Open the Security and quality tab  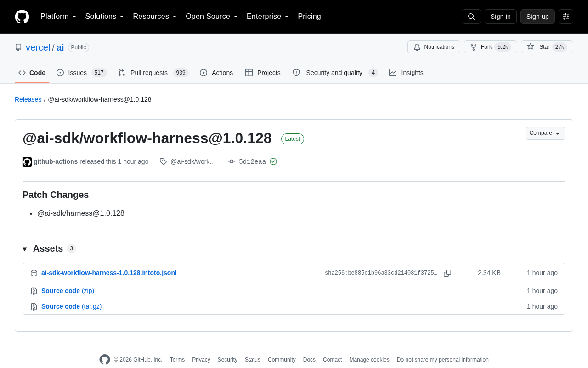[335, 73]
